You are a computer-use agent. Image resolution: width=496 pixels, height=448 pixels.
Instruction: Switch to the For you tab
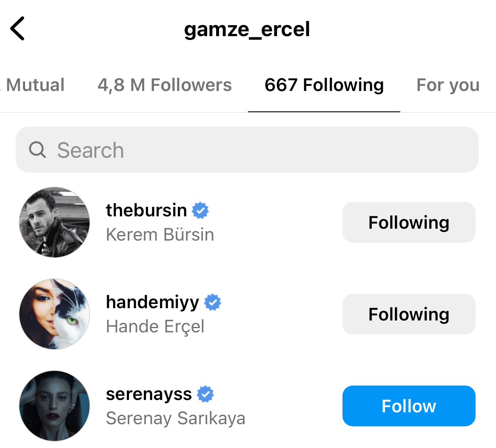tap(448, 85)
